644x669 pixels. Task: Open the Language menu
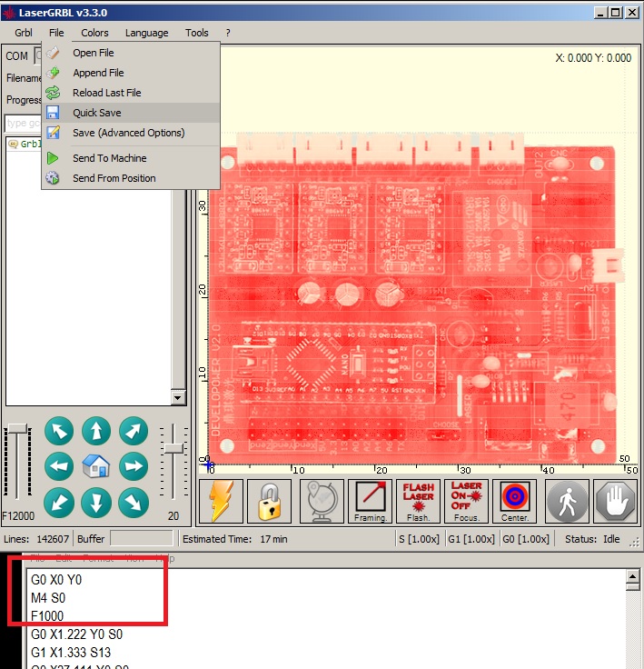tap(147, 33)
